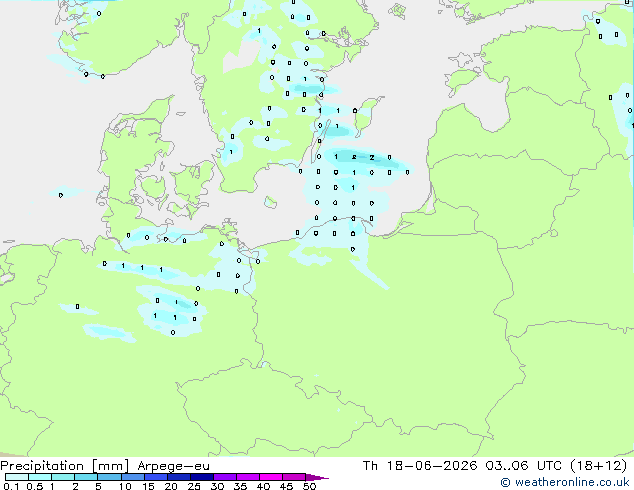Click the 2–5 mm legend color swatch
This screenshot has height=490, width=634.
[86, 477]
